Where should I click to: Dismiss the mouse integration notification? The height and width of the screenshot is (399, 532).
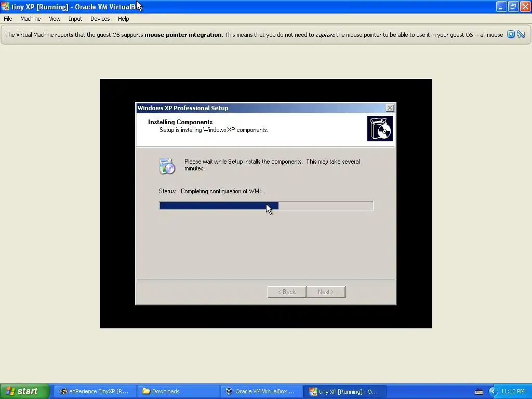pyautogui.click(x=511, y=34)
